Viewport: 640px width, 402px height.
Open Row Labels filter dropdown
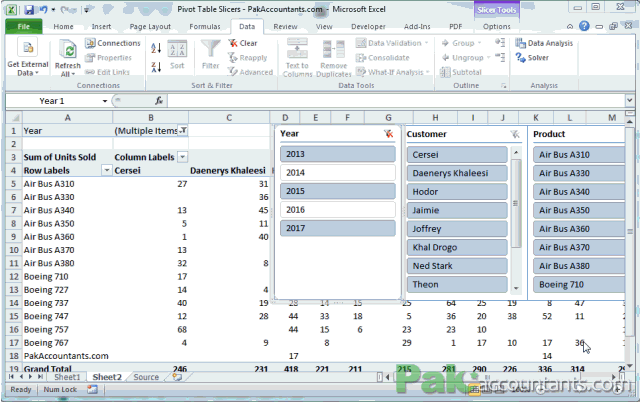pos(107,170)
